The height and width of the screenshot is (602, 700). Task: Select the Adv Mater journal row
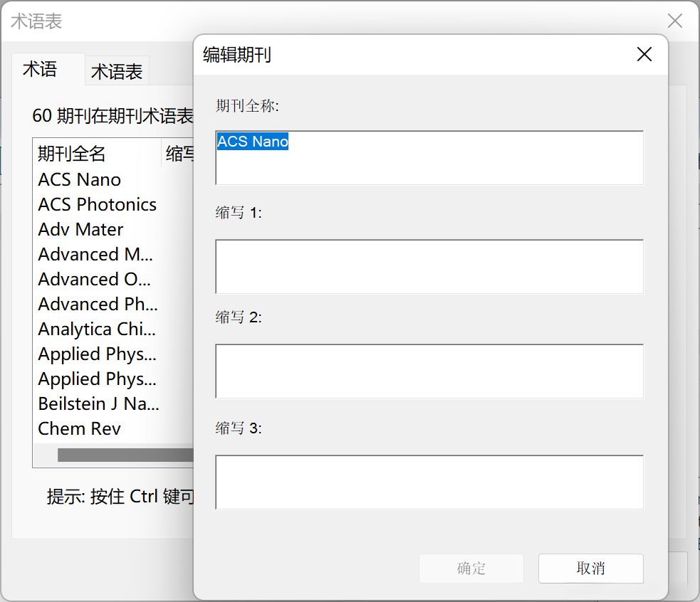coord(81,229)
